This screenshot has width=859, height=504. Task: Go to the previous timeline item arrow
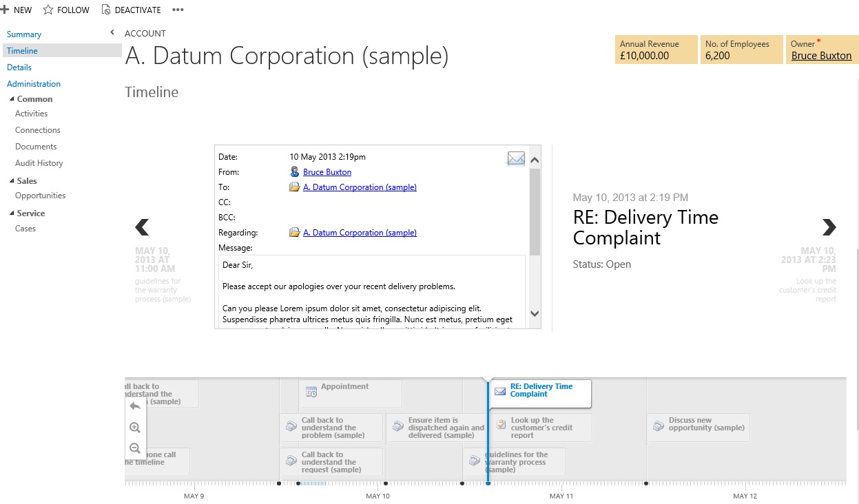(142, 227)
